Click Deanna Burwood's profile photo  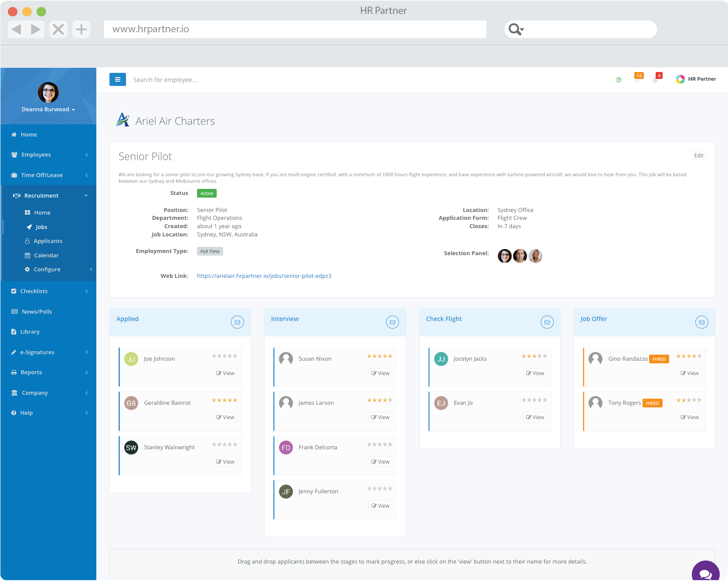(48, 92)
